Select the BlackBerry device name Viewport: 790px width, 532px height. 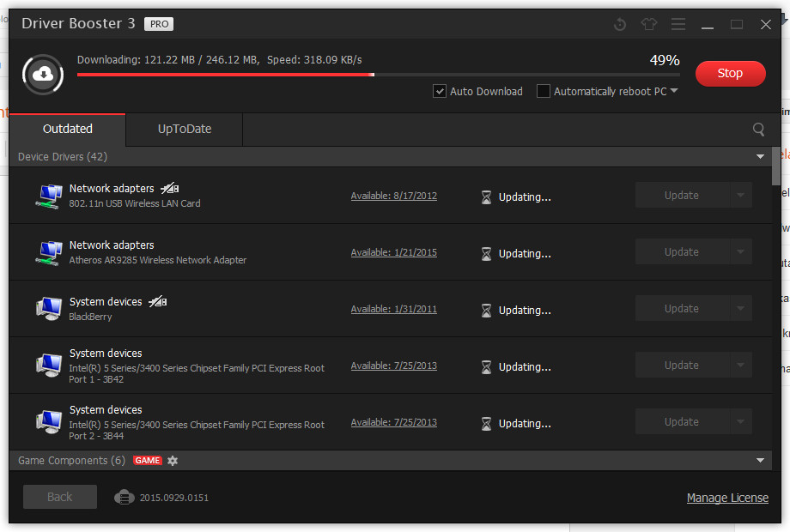point(91,317)
